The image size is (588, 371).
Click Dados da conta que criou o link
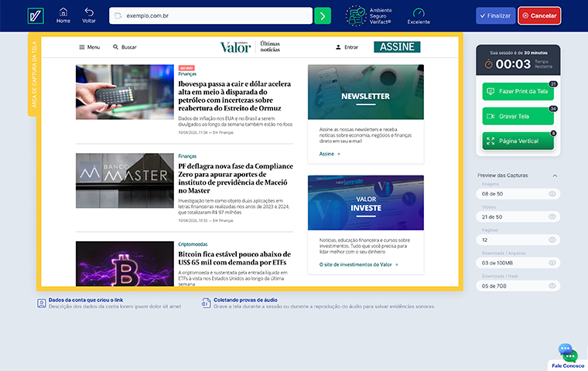86,300
